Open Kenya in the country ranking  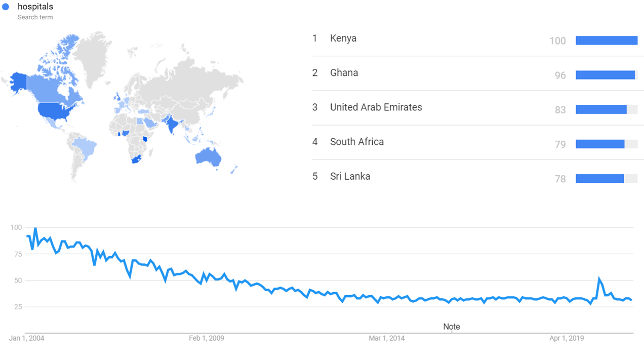pos(343,38)
